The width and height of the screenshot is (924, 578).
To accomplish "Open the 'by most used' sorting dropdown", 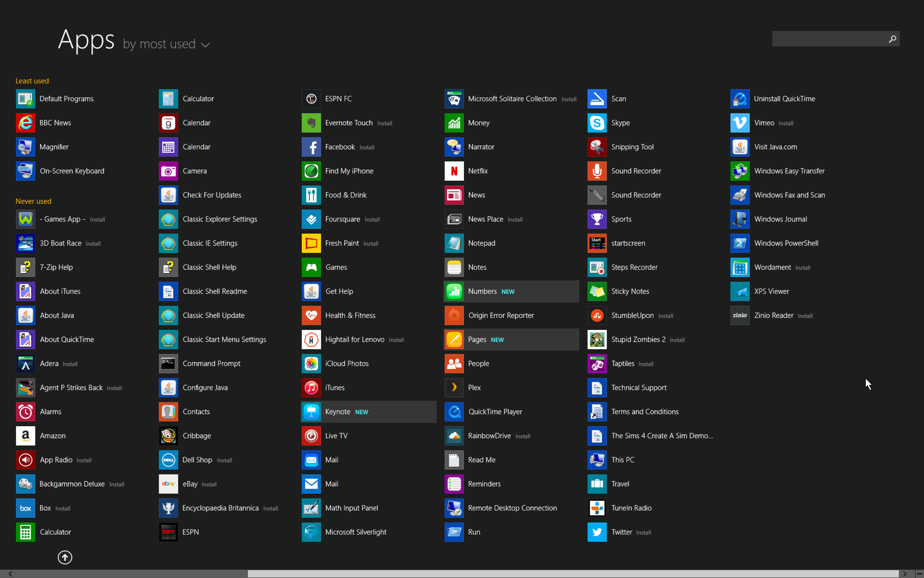I will pos(166,44).
